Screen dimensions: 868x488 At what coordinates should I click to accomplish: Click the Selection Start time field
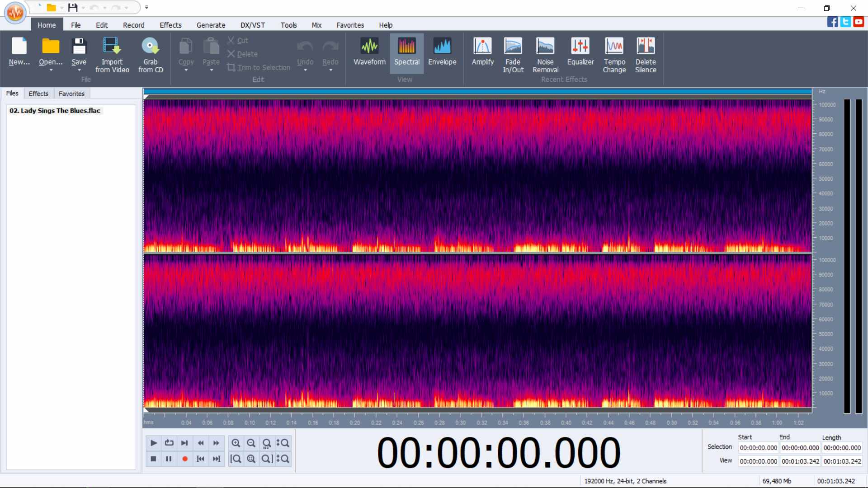tap(758, 448)
